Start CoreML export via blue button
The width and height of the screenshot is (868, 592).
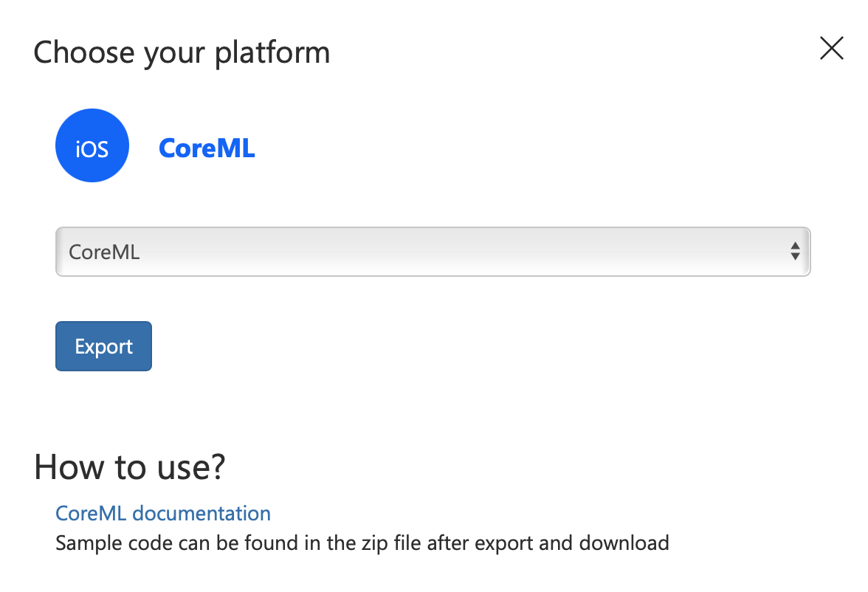[103, 346]
